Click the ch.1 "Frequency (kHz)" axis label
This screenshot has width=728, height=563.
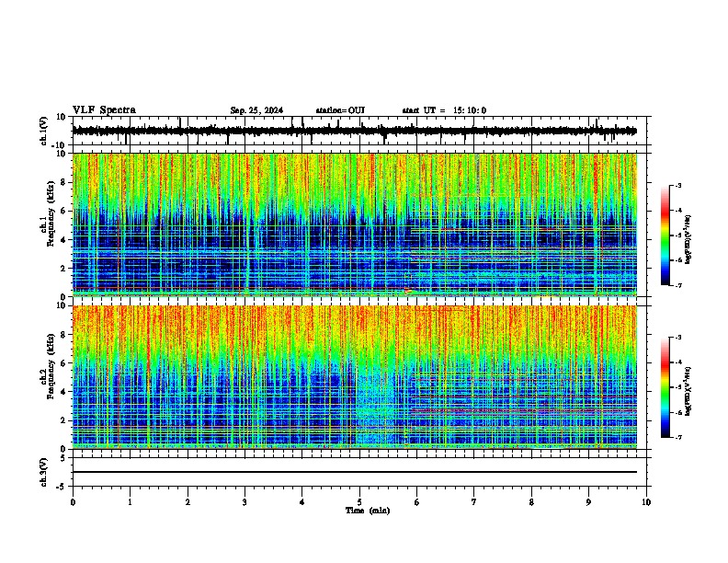point(51,214)
